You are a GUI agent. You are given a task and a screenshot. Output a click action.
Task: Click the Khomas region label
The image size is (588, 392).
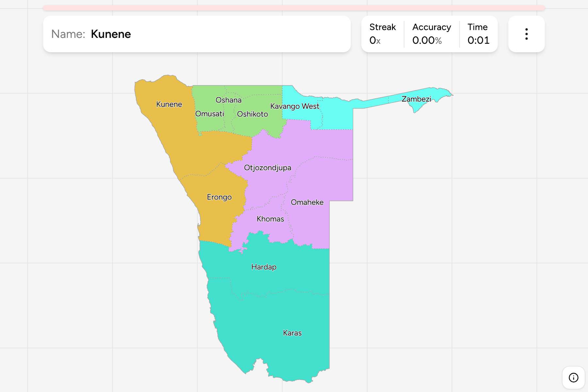click(x=270, y=219)
